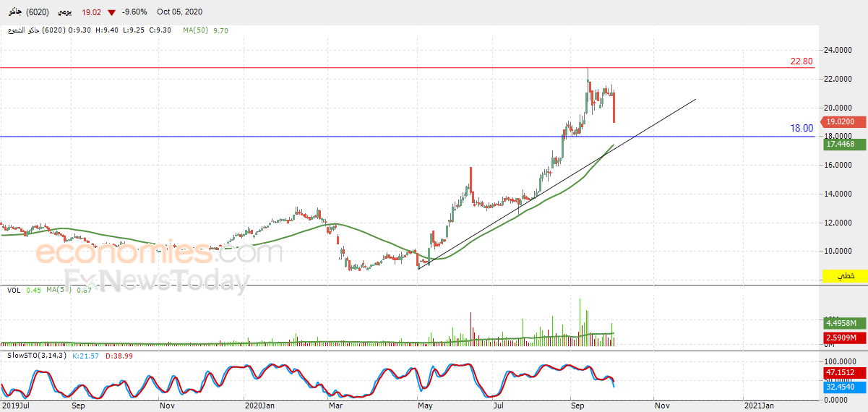Click the red 2.5909M volume tag

tap(842, 338)
